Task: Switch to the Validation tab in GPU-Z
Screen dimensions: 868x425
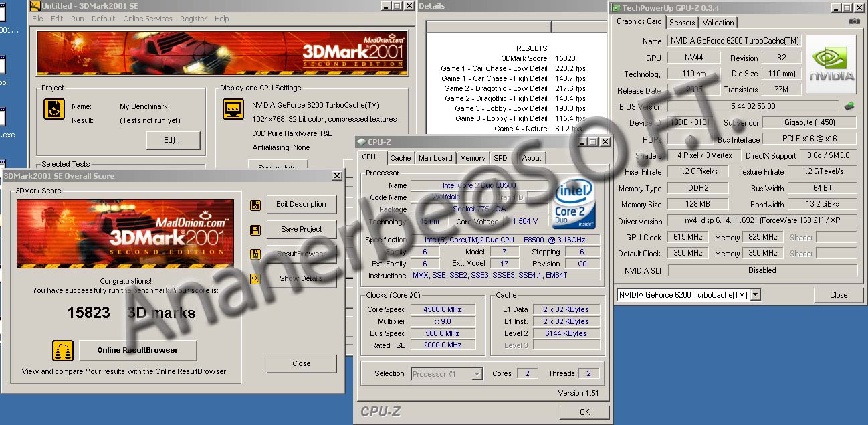Action: point(719,23)
